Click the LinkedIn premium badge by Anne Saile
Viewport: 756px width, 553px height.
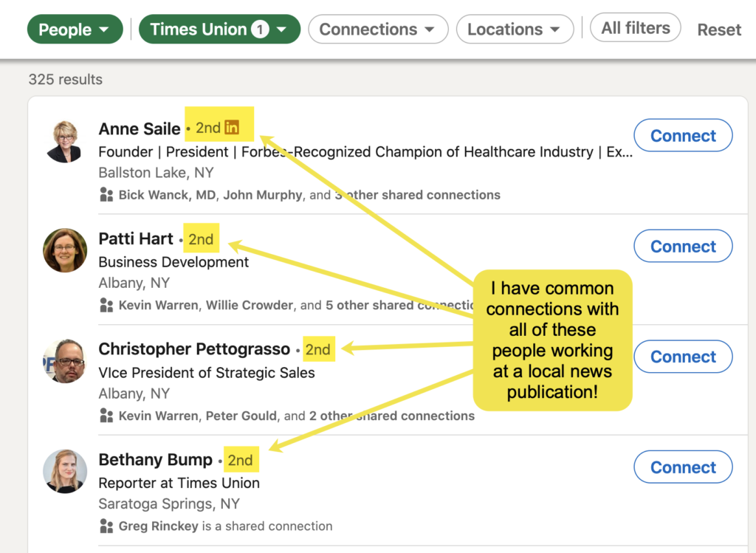(x=232, y=128)
